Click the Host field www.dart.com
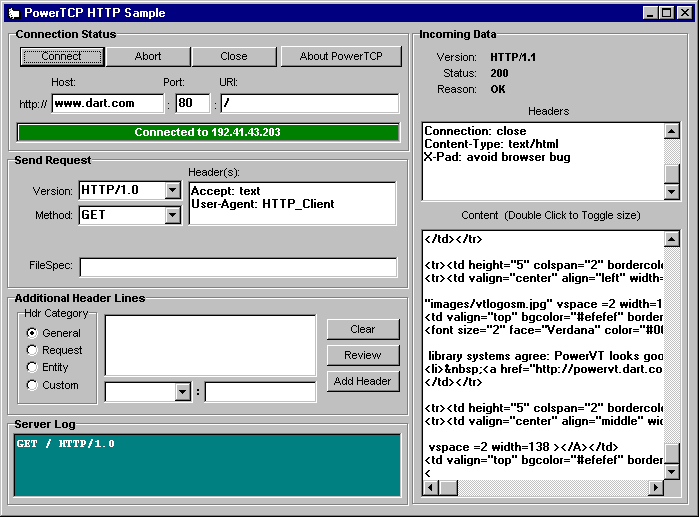This screenshot has height=517, width=699. (x=107, y=103)
